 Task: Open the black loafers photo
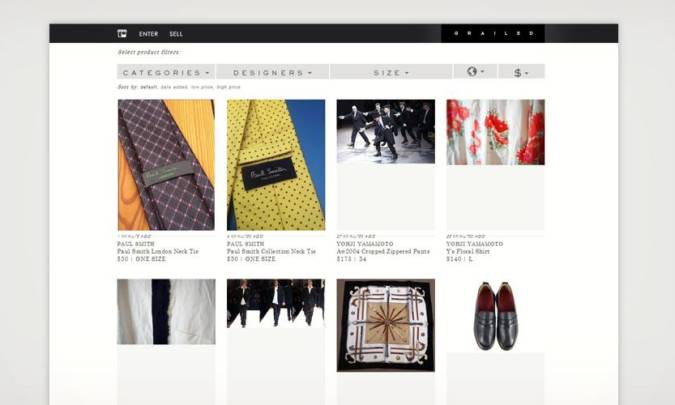click(x=495, y=315)
